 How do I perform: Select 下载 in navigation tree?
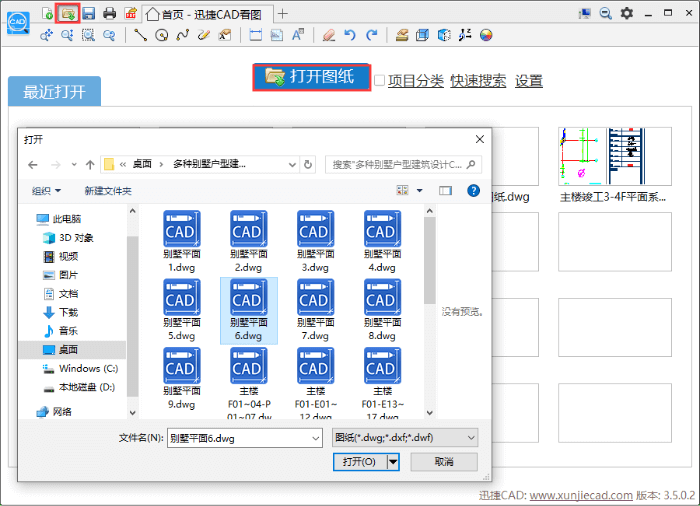tap(61, 312)
